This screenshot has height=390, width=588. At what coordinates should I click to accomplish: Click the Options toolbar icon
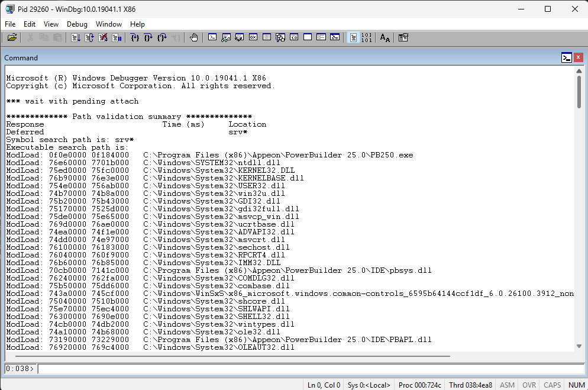click(x=403, y=37)
